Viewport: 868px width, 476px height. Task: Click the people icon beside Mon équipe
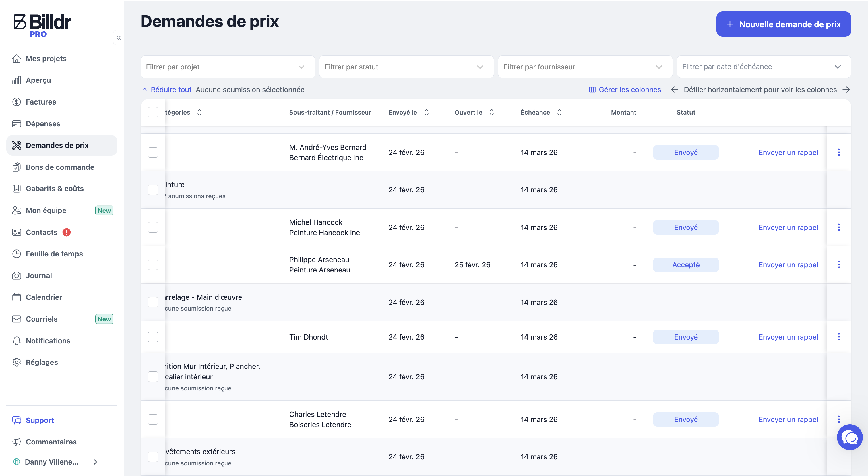pos(17,210)
